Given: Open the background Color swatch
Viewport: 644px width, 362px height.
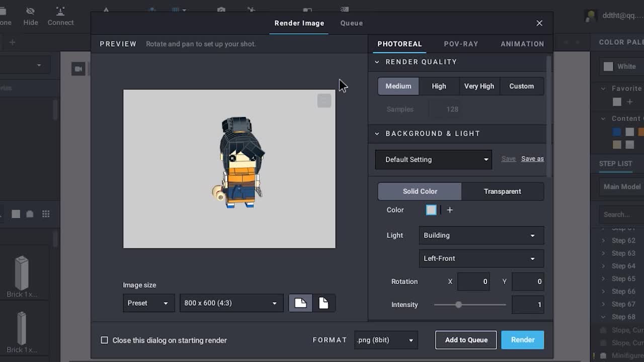Looking at the screenshot, I should tap(432, 210).
